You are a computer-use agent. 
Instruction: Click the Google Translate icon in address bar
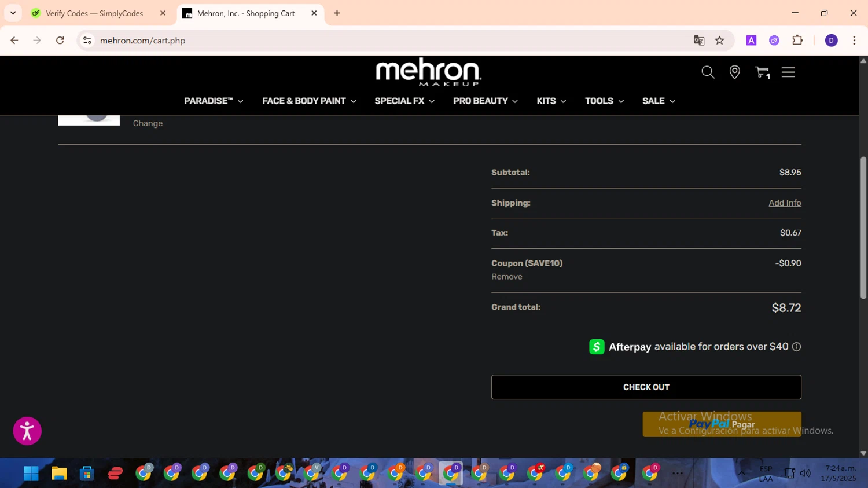point(699,41)
